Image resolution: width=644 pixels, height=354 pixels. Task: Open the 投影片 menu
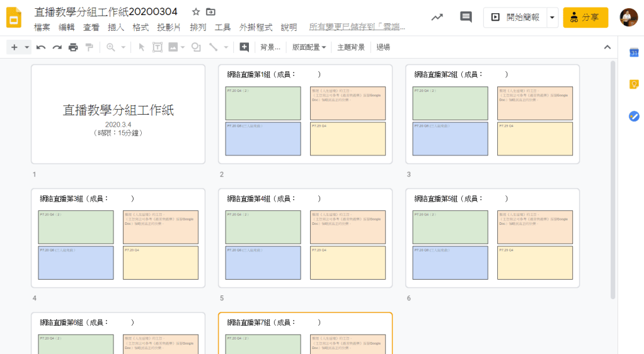pyautogui.click(x=169, y=27)
